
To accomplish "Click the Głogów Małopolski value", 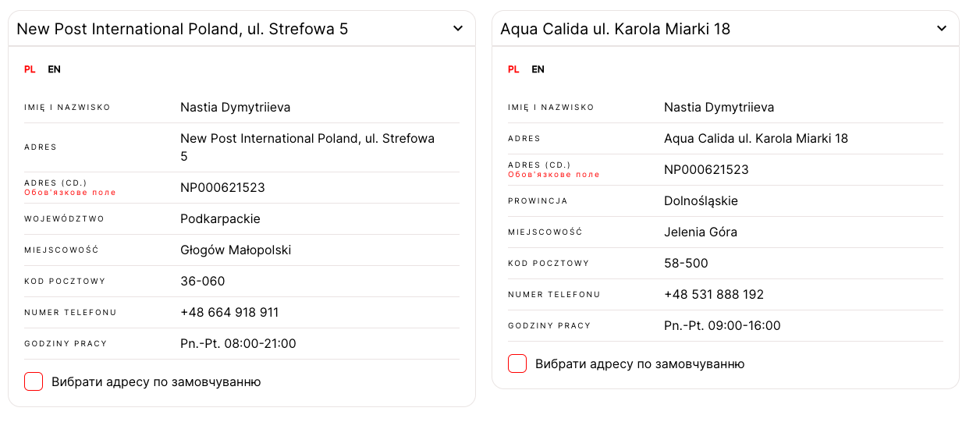I will point(236,250).
